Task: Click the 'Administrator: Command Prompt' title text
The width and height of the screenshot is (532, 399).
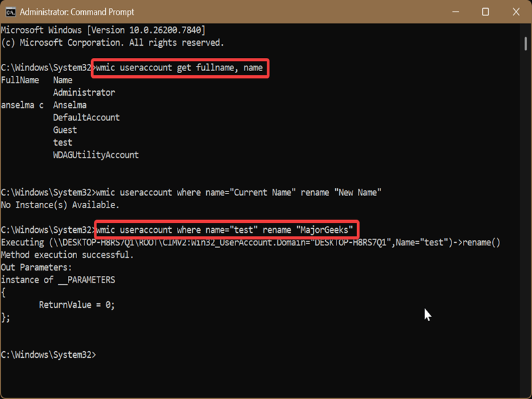Action: click(76, 12)
